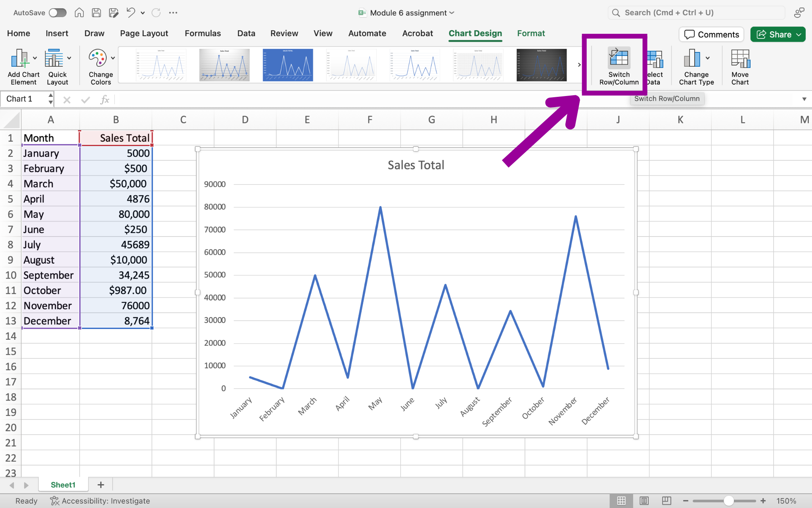Select cell containing March
812x508 pixels.
pos(50,184)
